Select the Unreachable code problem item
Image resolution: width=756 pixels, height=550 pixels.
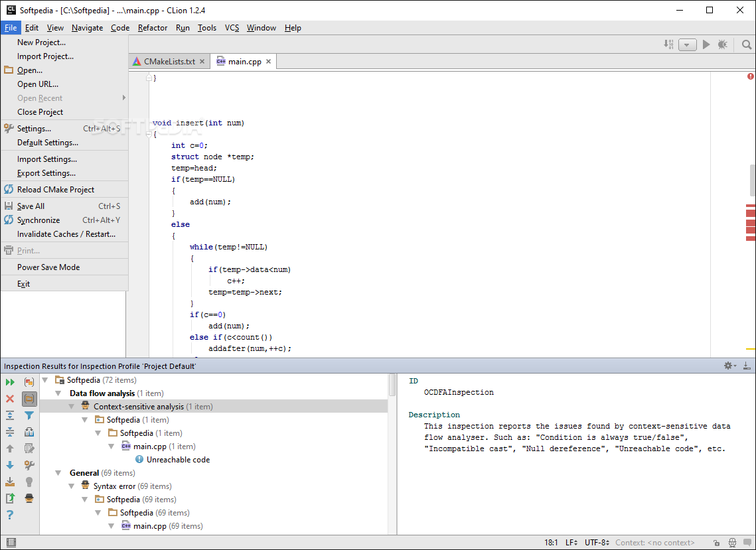(178, 460)
